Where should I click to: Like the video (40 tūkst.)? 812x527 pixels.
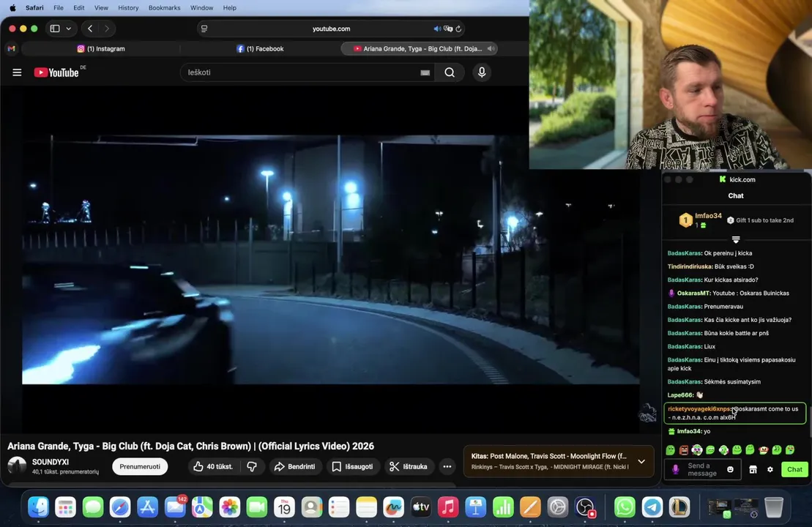click(213, 466)
